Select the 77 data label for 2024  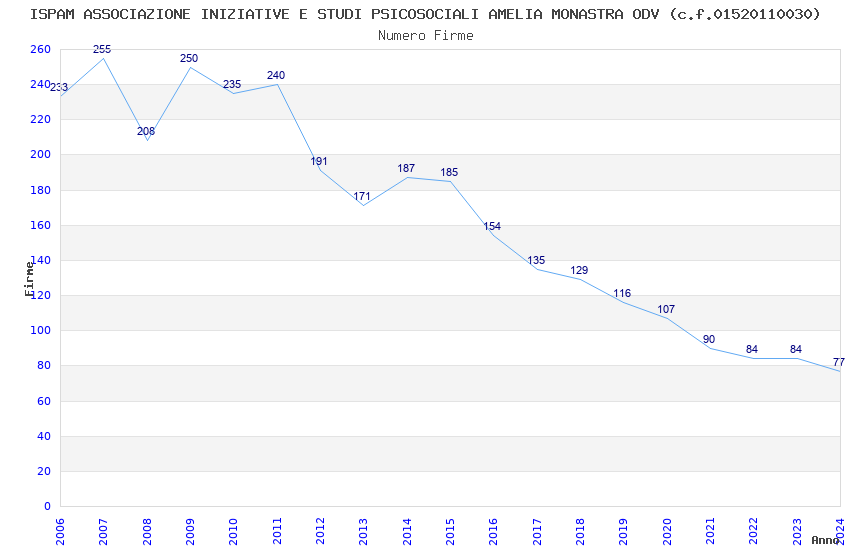(x=839, y=362)
